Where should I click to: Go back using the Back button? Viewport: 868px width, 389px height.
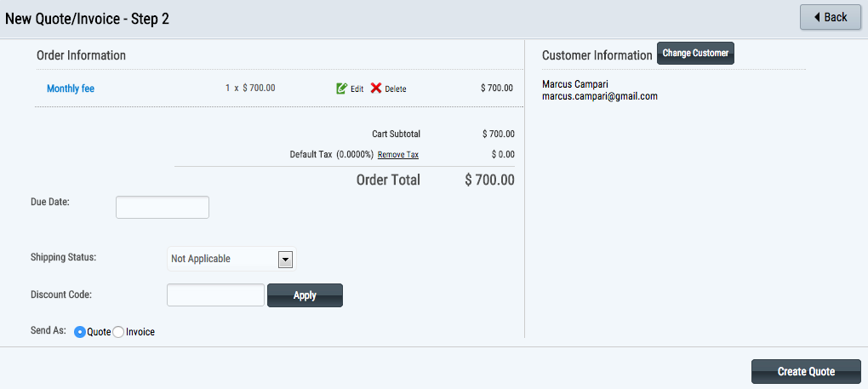tap(831, 17)
